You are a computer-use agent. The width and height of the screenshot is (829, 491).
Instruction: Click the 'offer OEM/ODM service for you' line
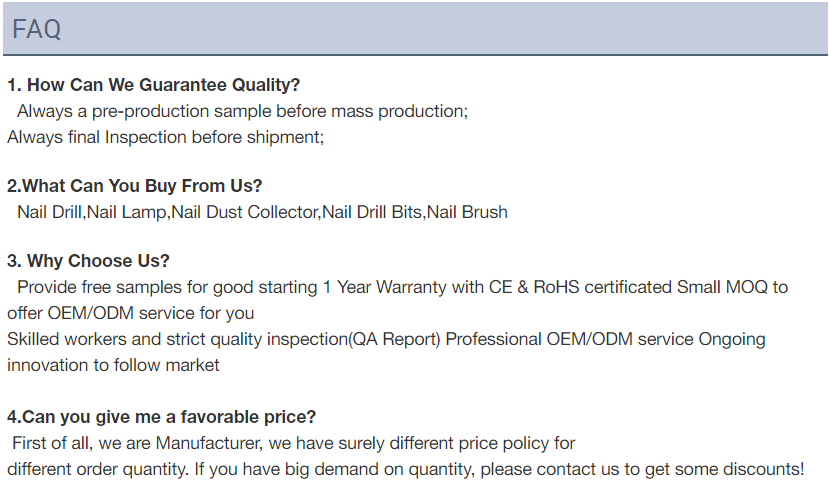click(x=131, y=313)
